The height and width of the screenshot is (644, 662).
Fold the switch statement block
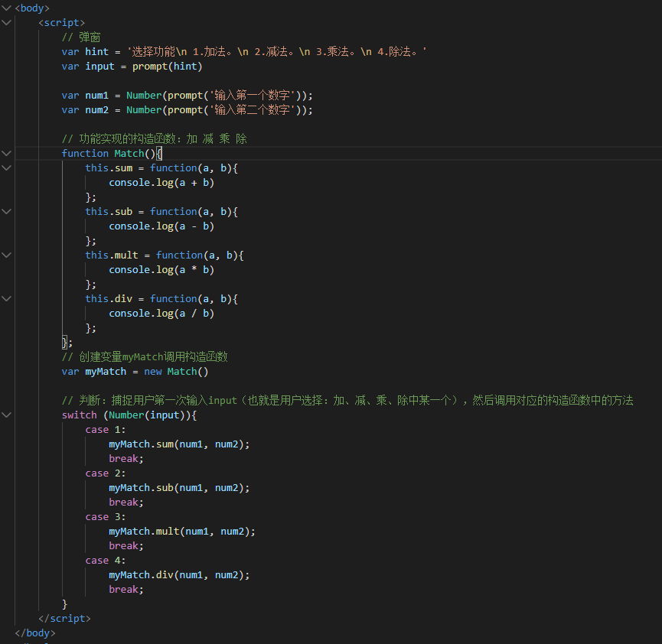pos(6,415)
